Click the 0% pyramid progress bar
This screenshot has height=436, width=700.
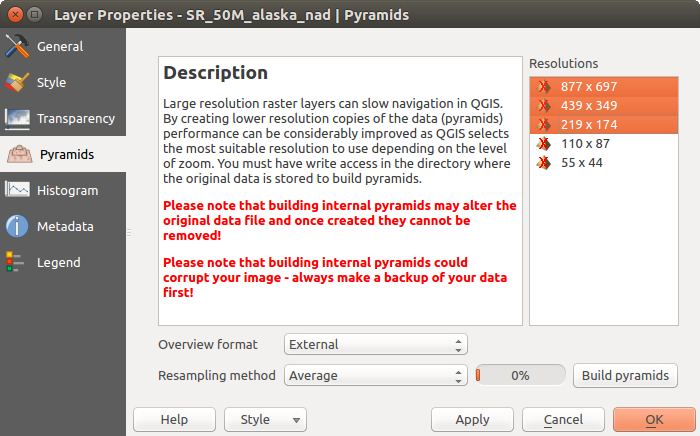click(520, 376)
